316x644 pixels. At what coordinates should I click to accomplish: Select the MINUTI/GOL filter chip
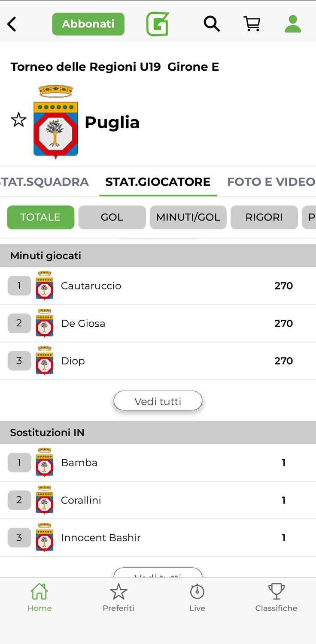point(188,217)
